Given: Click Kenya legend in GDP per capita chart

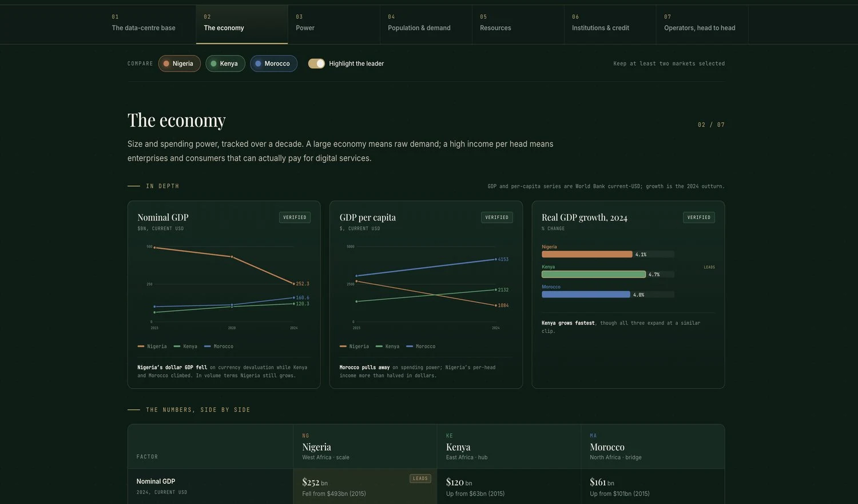Looking at the screenshot, I should pos(387,346).
